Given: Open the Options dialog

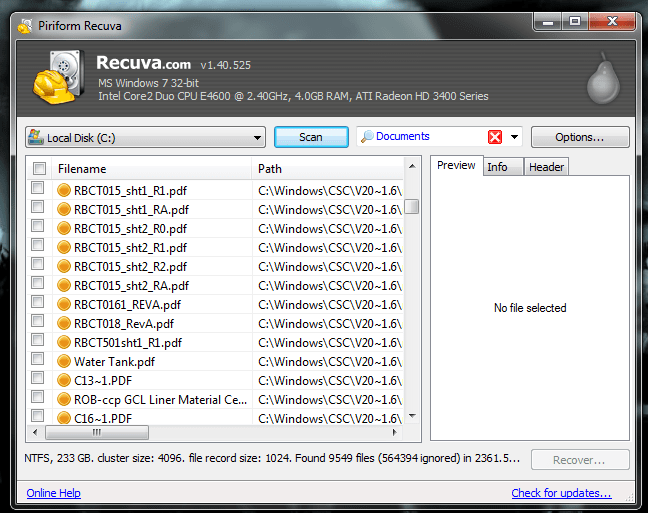Looking at the screenshot, I should coord(580,137).
